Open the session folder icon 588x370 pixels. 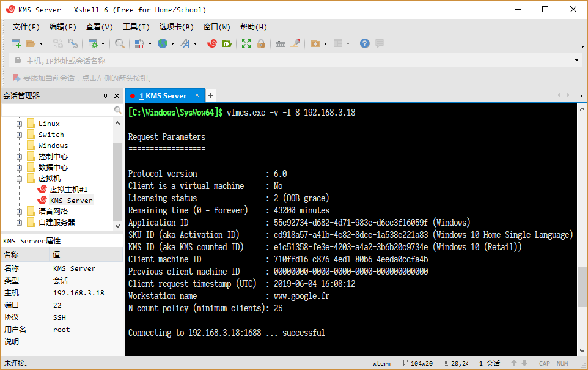coord(31,43)
